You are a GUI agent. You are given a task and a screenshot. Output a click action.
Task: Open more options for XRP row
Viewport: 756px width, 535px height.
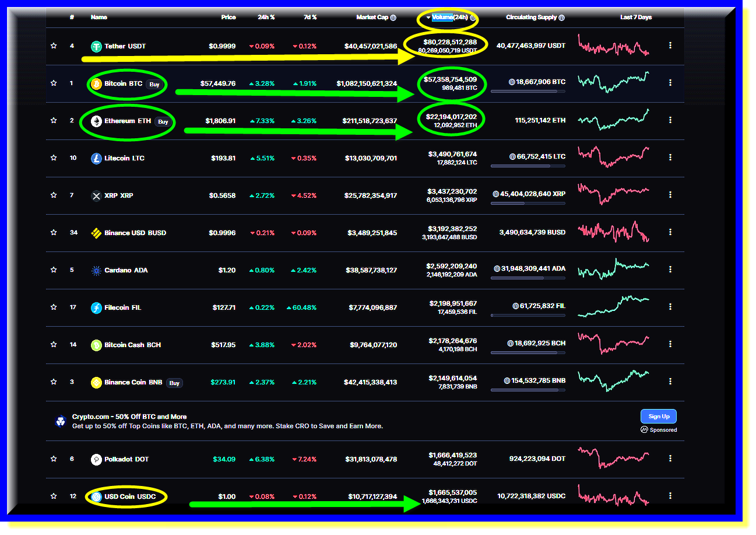coord(670,195)
